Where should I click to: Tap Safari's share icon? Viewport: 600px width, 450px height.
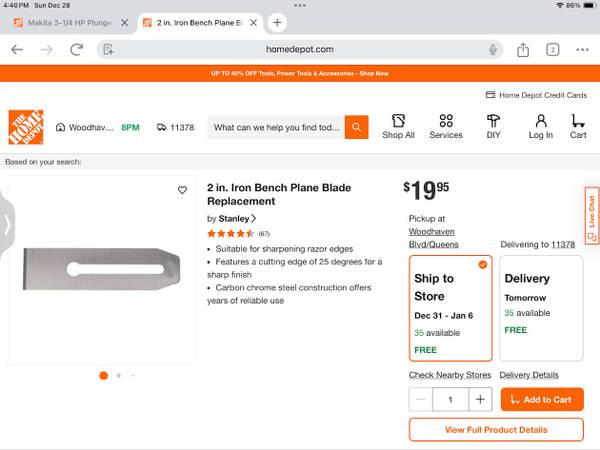(523, 49)
